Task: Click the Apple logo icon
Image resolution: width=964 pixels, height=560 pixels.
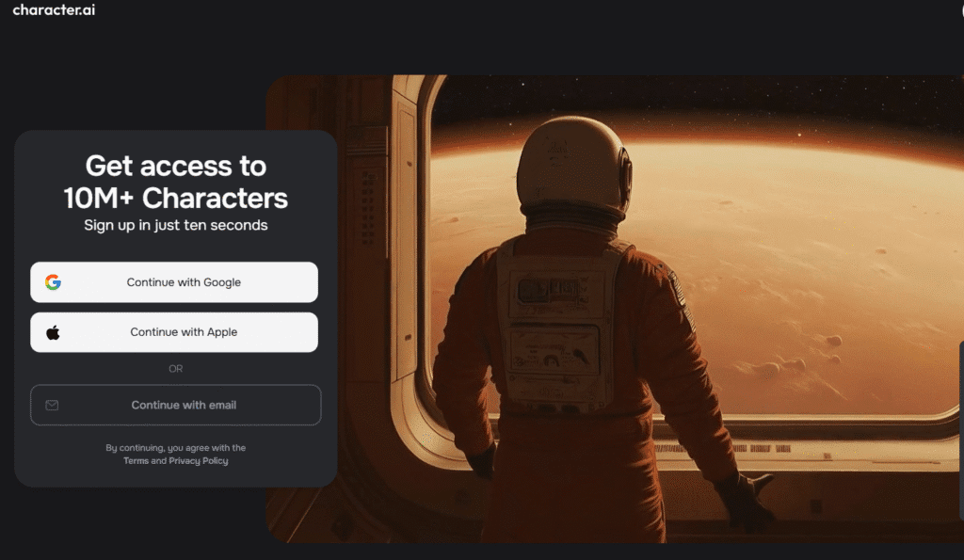Action: click(x=53, y=332)
